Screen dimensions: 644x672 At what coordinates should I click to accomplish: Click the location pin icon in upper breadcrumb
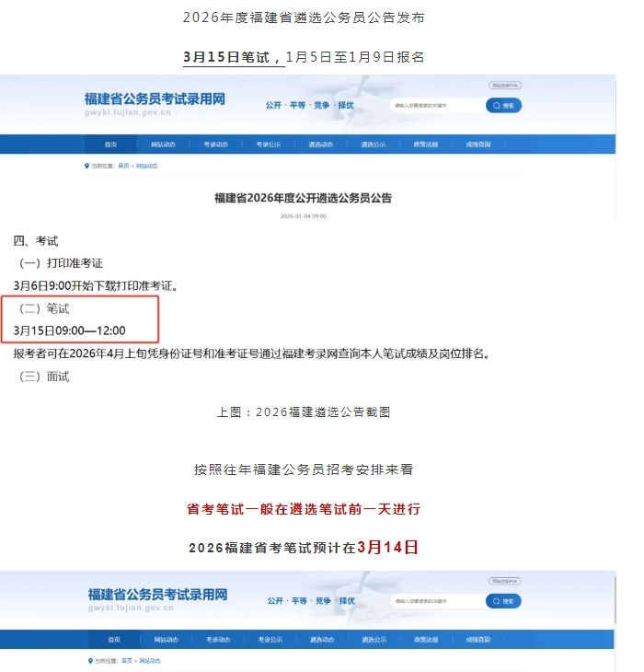click(87, 166)
